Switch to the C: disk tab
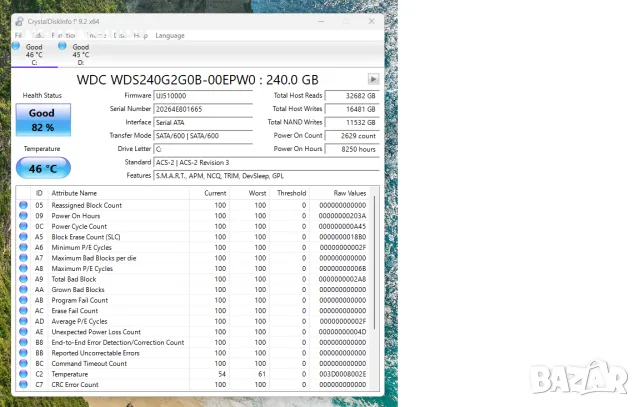The width and height of the screenshot is (640, 407). 34,54
